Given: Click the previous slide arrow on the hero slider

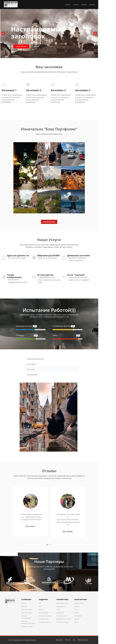Looking at the screenshot, I should 3,33.
